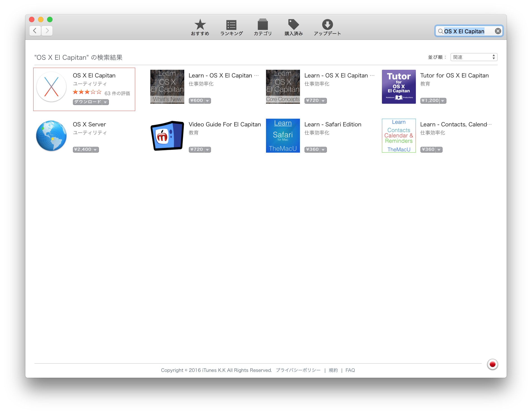Open the FAQ footer link
The image size is (532, 414).
pyautogui.click(x=350, y=370)
